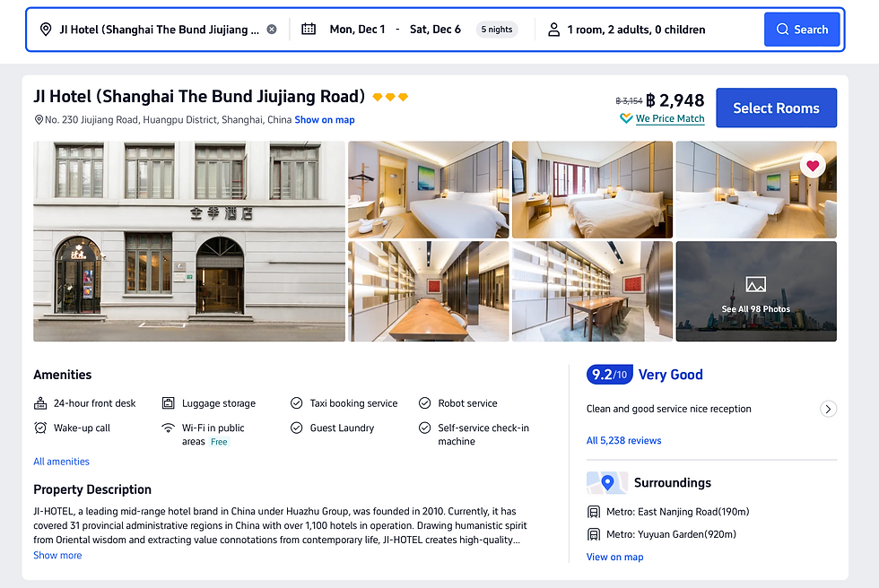
Task: Click the We Price Match badge icon
Action: click(626, 118)
